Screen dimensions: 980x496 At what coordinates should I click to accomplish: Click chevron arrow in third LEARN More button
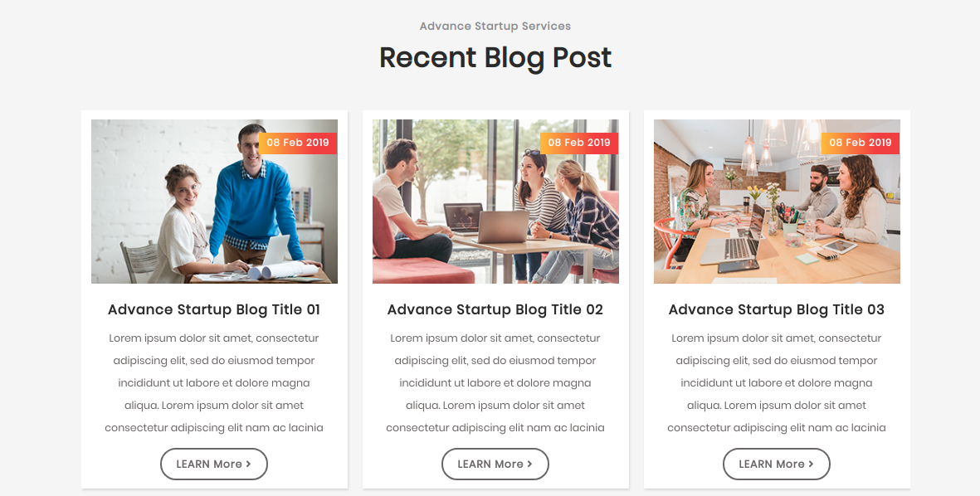tap(812, 464)
